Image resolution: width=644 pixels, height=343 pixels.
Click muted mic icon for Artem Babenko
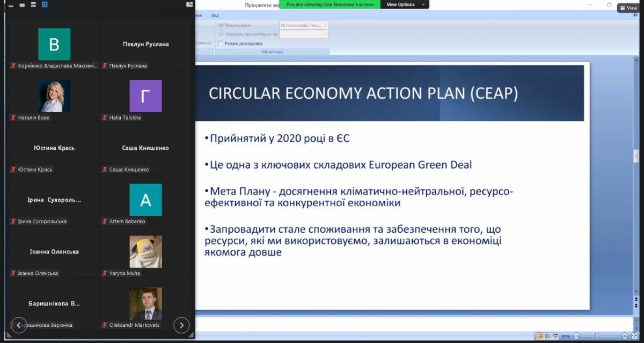tap(105, 221)
